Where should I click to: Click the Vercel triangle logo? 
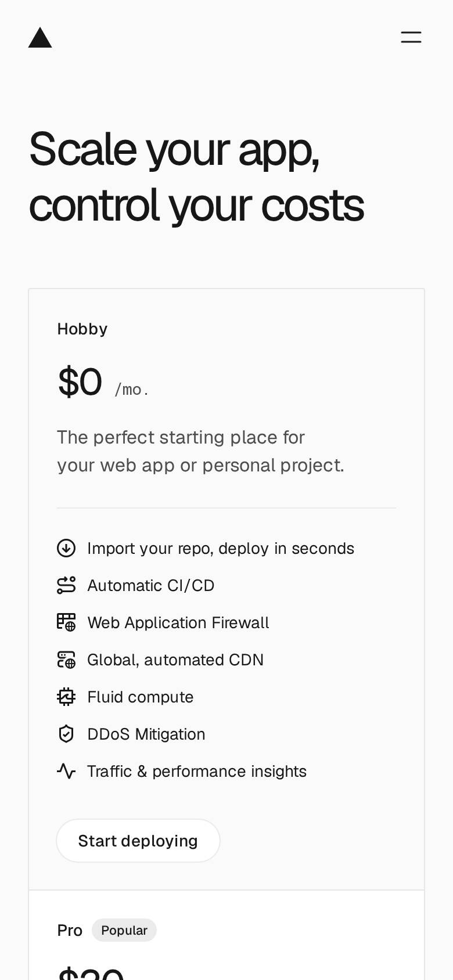40,37
